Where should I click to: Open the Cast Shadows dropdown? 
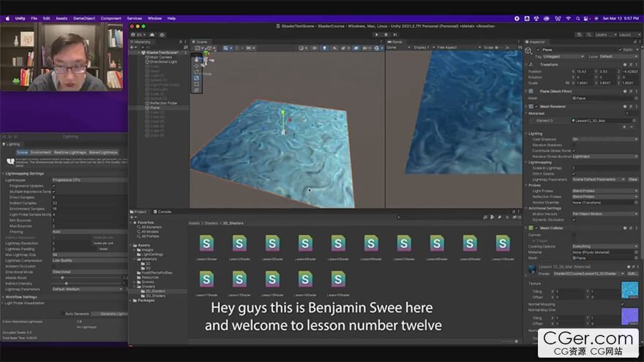point(604,139)
